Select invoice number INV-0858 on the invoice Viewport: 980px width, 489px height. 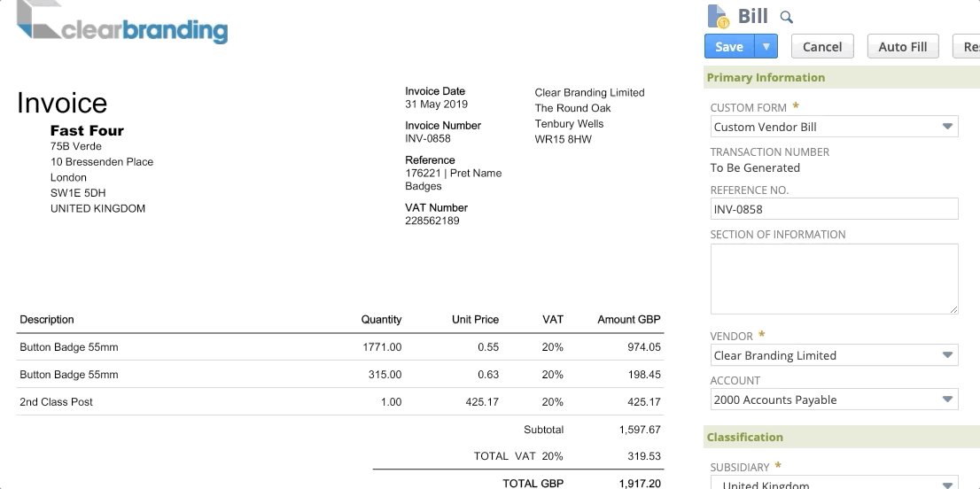(x=427, y=139)
